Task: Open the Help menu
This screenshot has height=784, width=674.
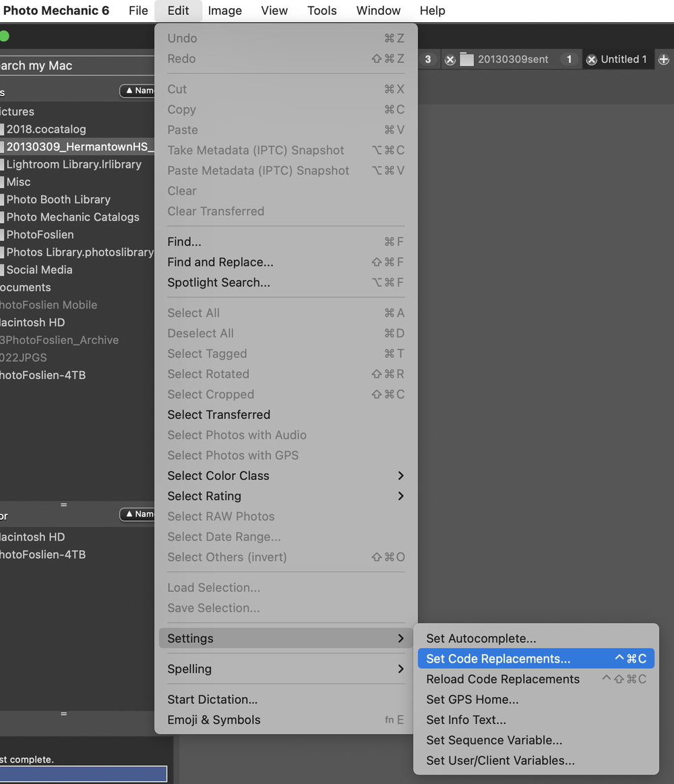Action: click(x=432, y=11)
